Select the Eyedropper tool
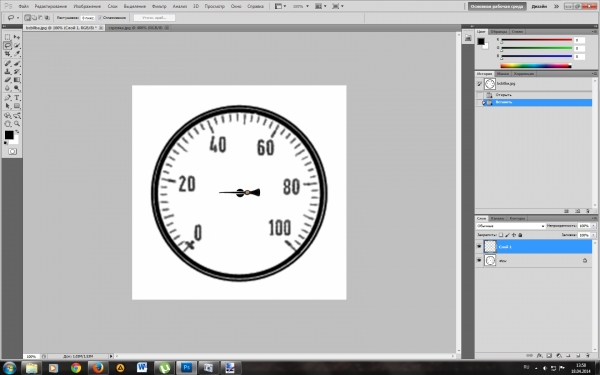Viewport: 600px width, 375px height. click(17, 54)
